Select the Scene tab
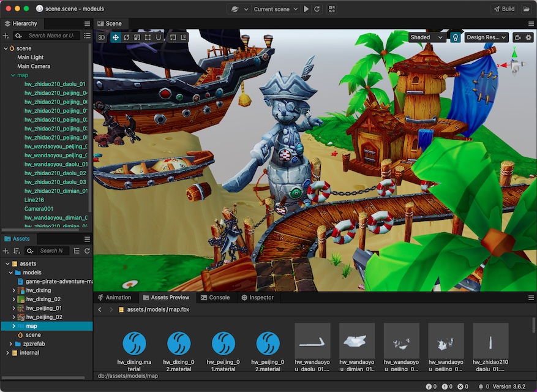Image resolution: width=537 pixels, height=392 pixels. coord(110,23)
